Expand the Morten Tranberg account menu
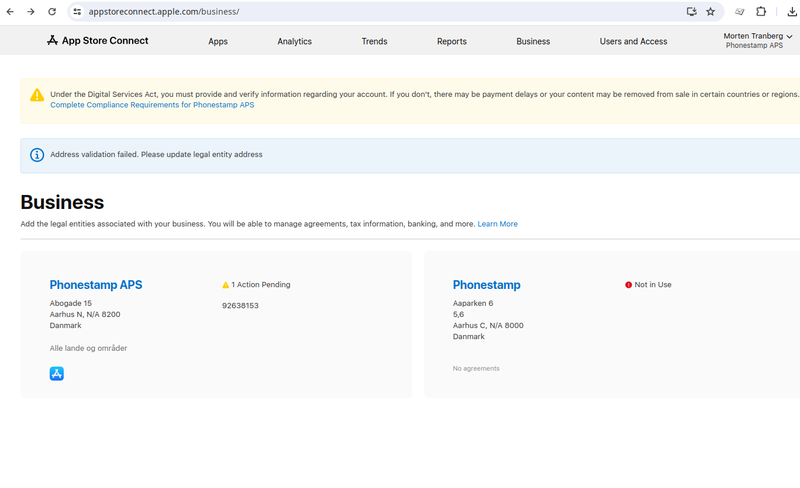This screenshot has width=800, height=488. coord(757,40)
